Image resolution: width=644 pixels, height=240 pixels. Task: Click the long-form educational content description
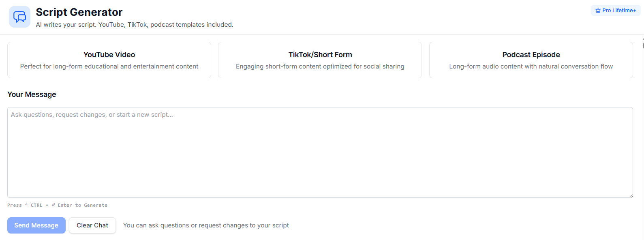pos(109,66)
